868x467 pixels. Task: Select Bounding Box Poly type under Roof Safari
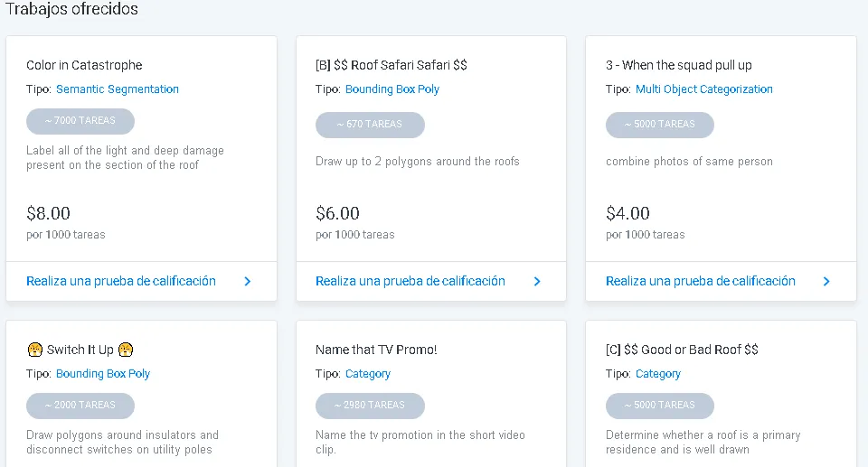tap(392, 89)
